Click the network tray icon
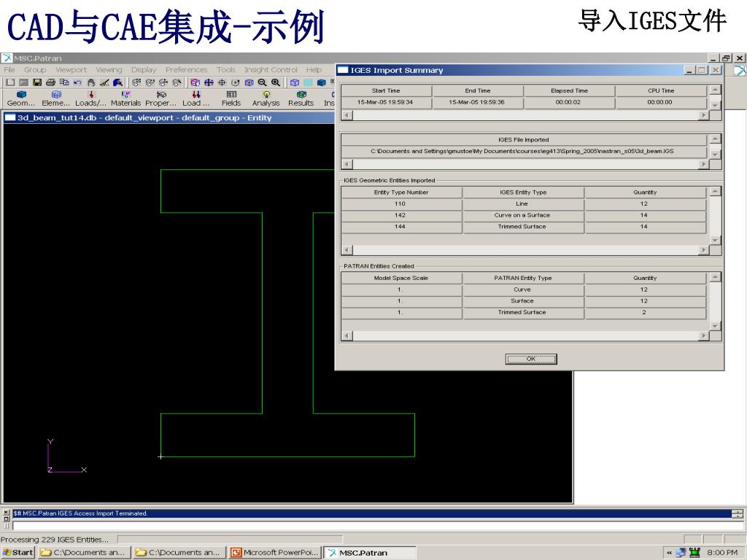The image size is (747, 560). (681, 553)
